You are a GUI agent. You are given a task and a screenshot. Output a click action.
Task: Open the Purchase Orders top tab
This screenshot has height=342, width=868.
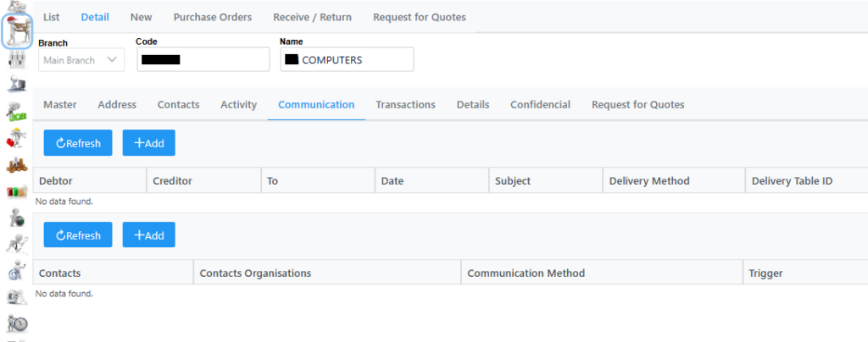pos(212,17)
